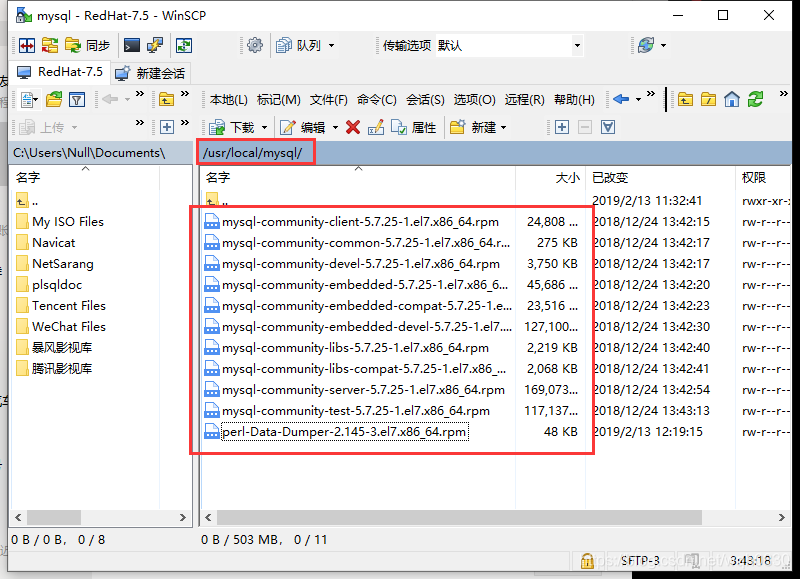Click the red X delete icon
Viewport: 800px width, 579px height.
point(353,127)
